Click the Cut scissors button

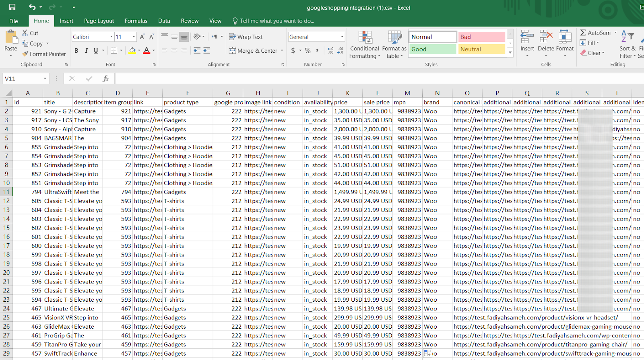pyautogui.click(x=30, y=33)
